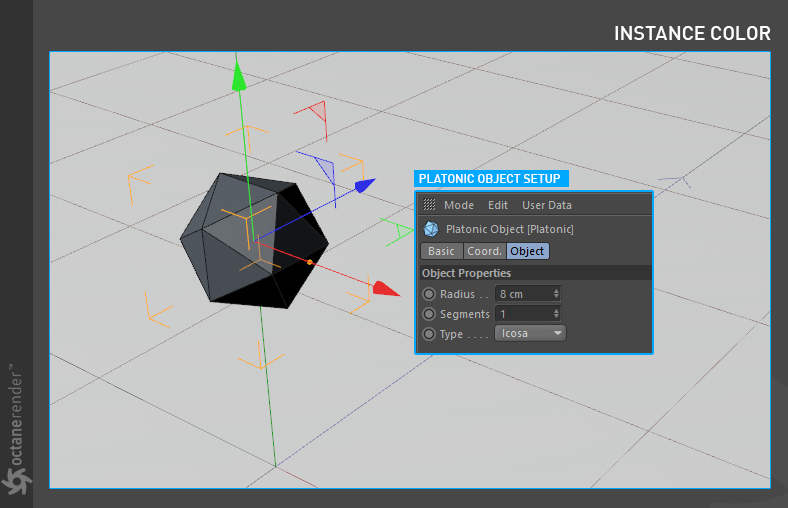The image size is (788, 508).
Task: Click the Platonic Object [Platonic] title
Action: tap(510, 229)
